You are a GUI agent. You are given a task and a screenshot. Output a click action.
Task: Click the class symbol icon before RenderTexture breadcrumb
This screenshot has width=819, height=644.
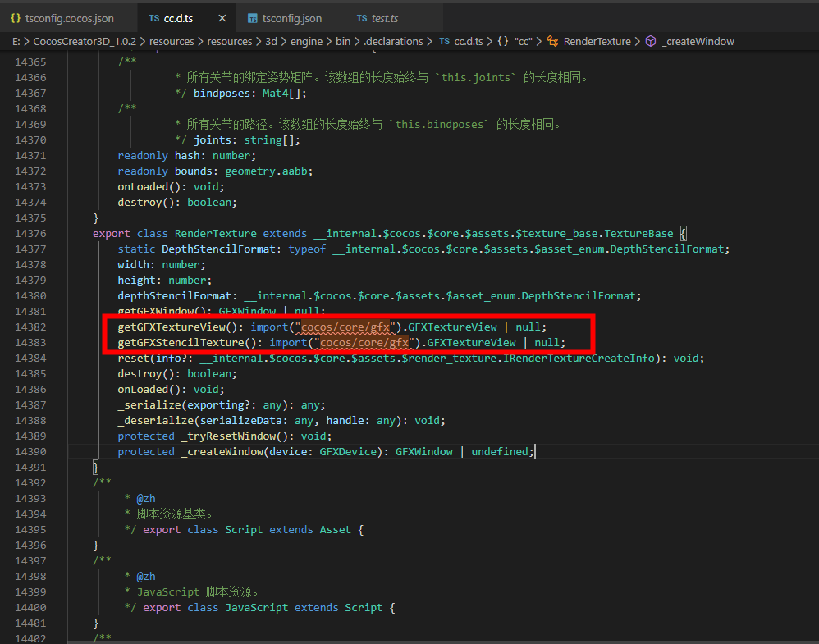[x=552, y=41]
